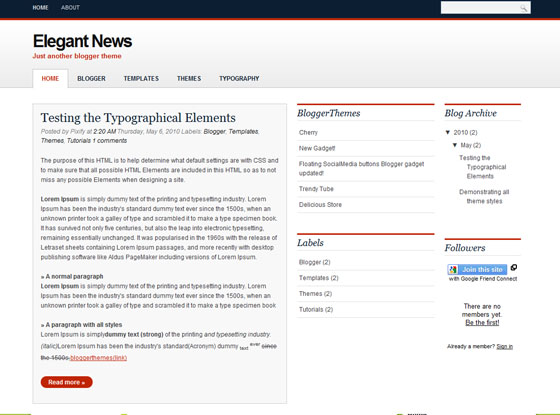Click the Read more button
The width and height of the screenshot is (560, 415).
click(x=66, y=382)
